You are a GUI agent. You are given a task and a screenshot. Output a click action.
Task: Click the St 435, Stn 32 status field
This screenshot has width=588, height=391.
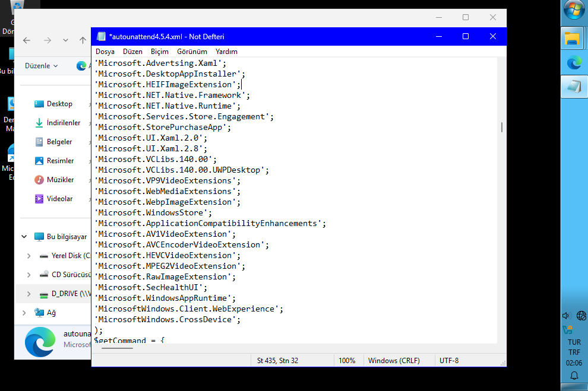point(292,361)
